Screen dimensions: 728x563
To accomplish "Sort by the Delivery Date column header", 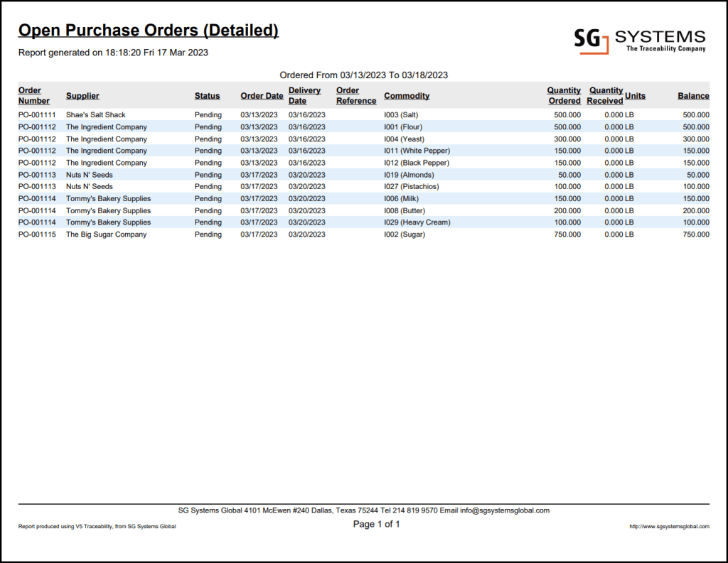I will (304, 95).
